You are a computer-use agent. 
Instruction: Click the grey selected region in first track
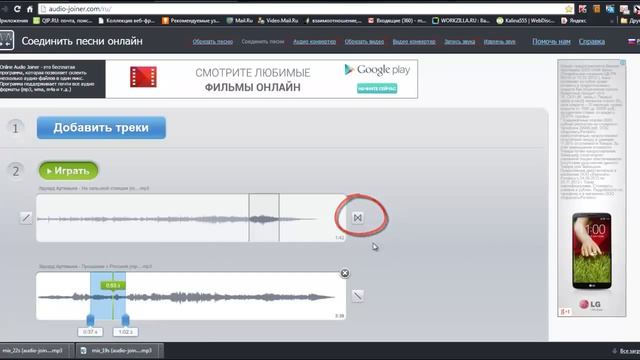pos(264,218)
